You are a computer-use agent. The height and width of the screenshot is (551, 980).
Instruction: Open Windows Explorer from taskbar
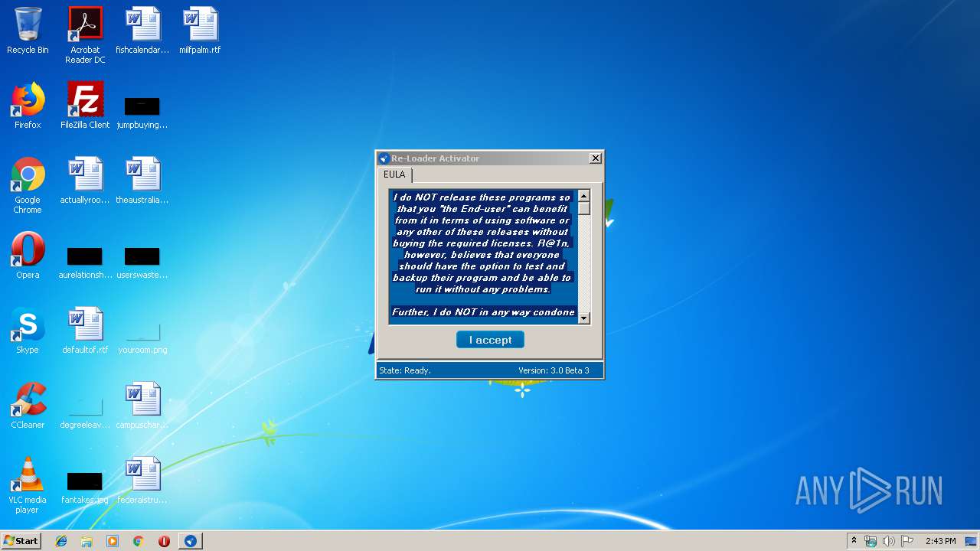[87, 541]
